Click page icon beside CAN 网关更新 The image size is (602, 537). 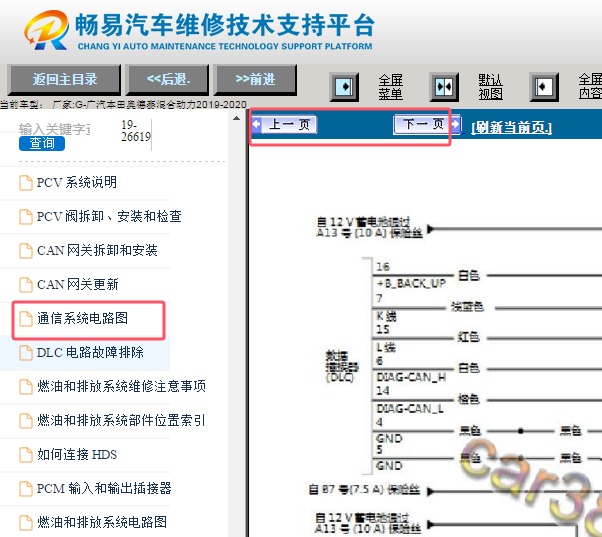26,284
